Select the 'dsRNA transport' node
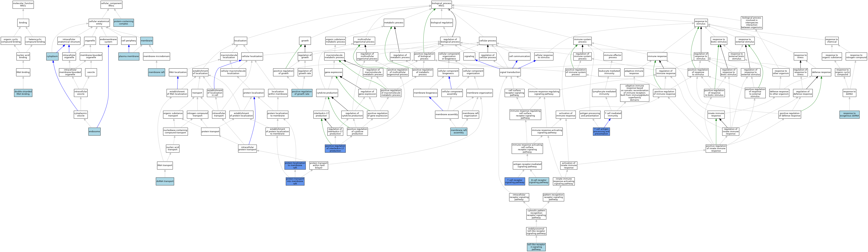This screenshot has width=868, height=252. (x=165, y=181)
